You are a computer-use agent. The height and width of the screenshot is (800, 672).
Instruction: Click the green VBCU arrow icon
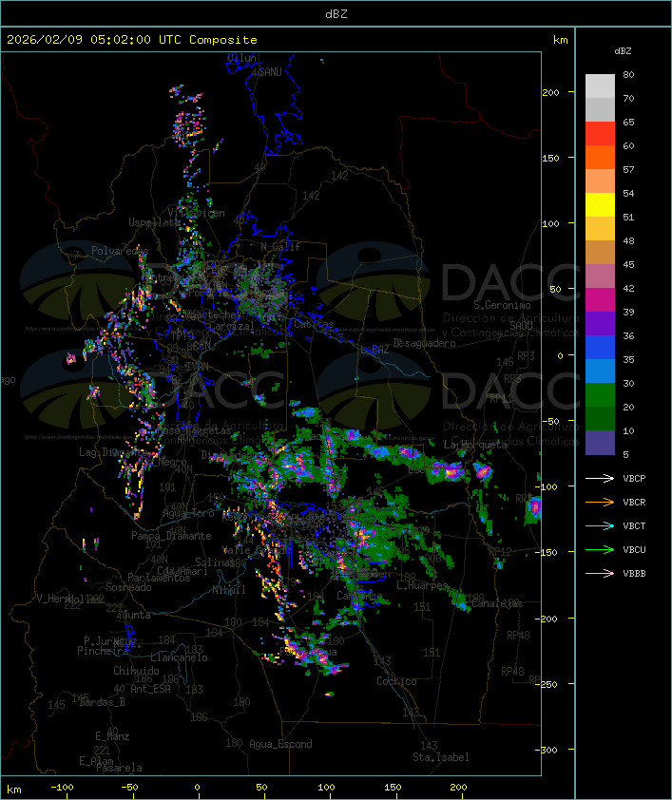pos(600,549)
